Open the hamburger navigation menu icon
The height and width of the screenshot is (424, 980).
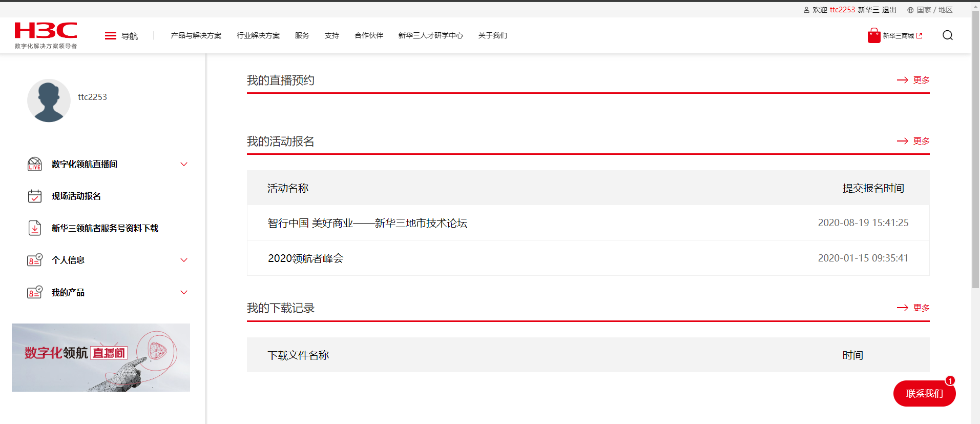pyautogui.click(x=110, y=36)
